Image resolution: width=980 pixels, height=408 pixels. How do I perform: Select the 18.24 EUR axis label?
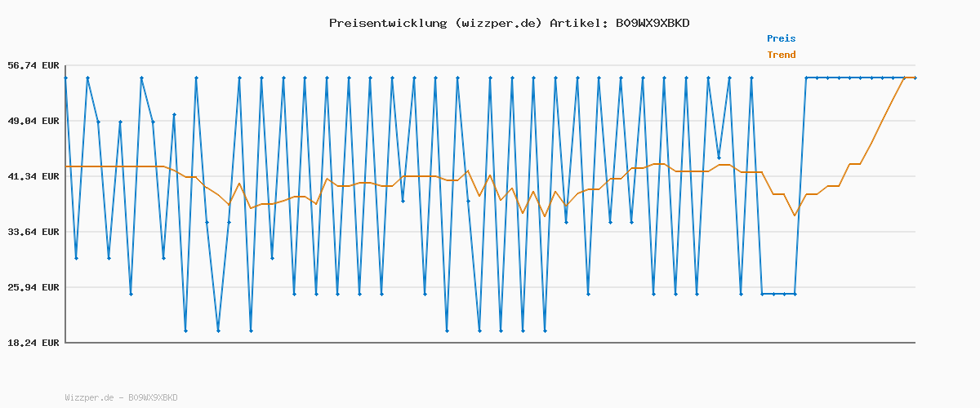[33, 343]
